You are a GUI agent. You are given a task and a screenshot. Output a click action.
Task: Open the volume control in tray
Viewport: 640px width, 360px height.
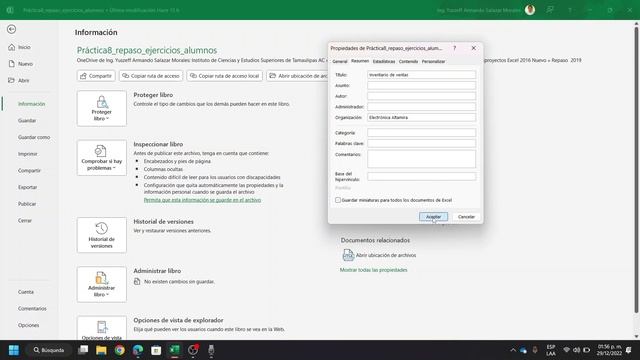tap(576, 350)
